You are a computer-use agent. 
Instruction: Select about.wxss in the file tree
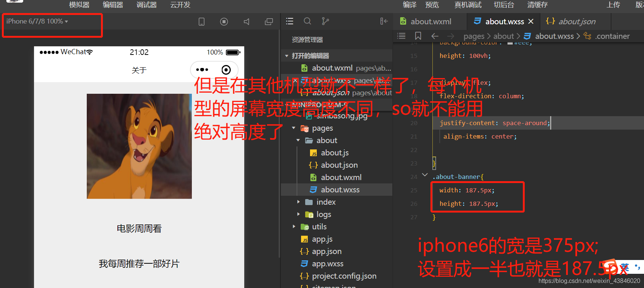[336, 190]
